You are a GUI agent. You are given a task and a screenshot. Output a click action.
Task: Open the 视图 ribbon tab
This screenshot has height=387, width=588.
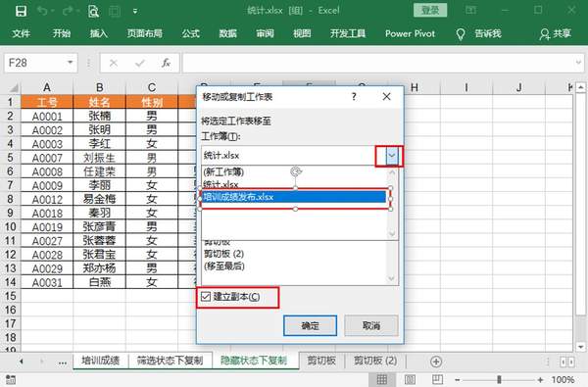point(302,33)
